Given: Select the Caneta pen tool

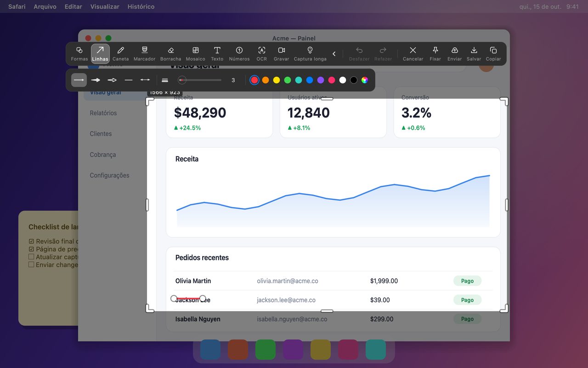Looking at the screenshot, I should [120, 54].
